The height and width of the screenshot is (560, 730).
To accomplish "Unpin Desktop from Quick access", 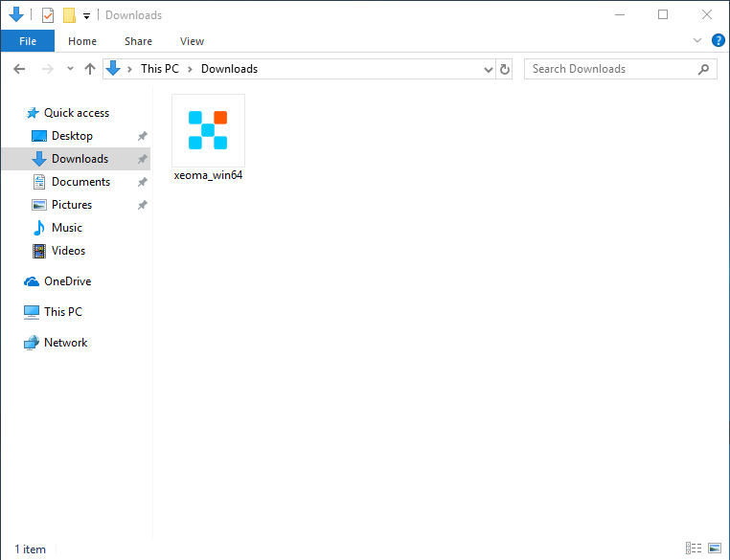I will [x=143, y=136].
